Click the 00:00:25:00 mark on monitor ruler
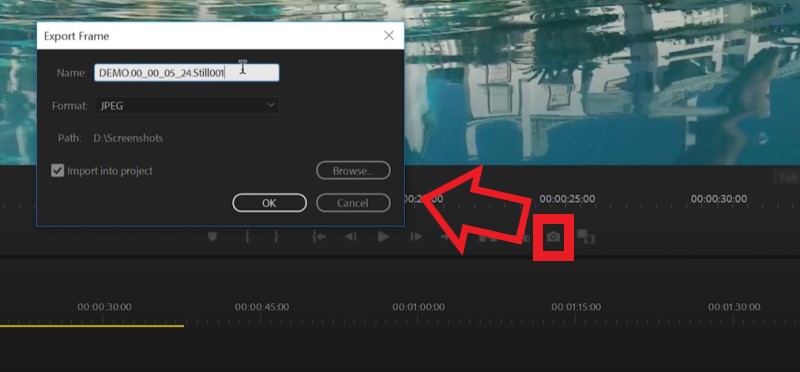 click(567, 199)
